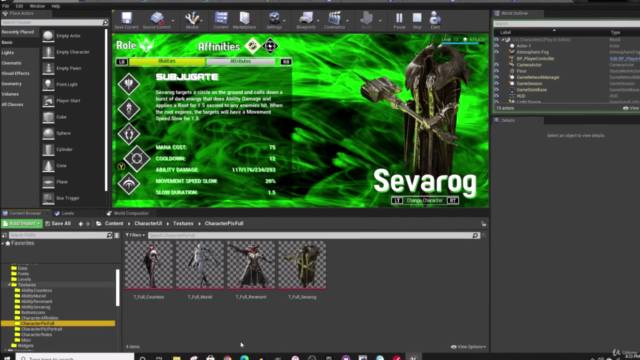Screen dimensions: 640x360
Task: Click the Add/Import button
Action: (x=22, y=223)
